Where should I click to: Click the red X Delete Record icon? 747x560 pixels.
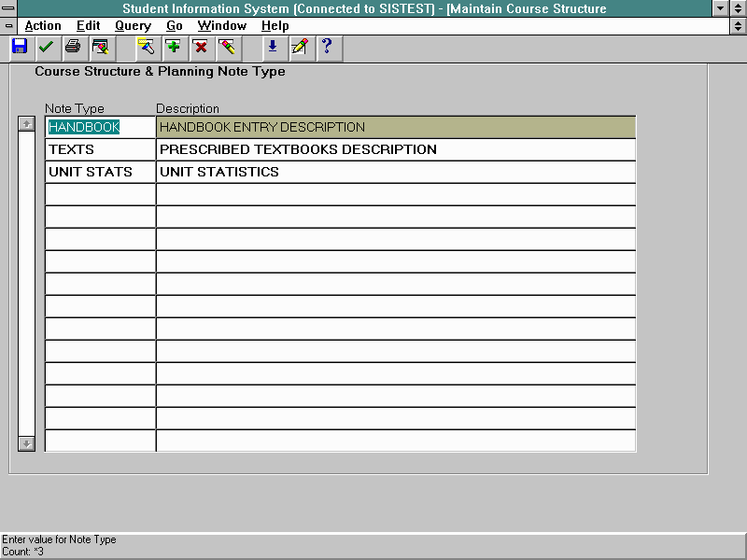(200, 47)
